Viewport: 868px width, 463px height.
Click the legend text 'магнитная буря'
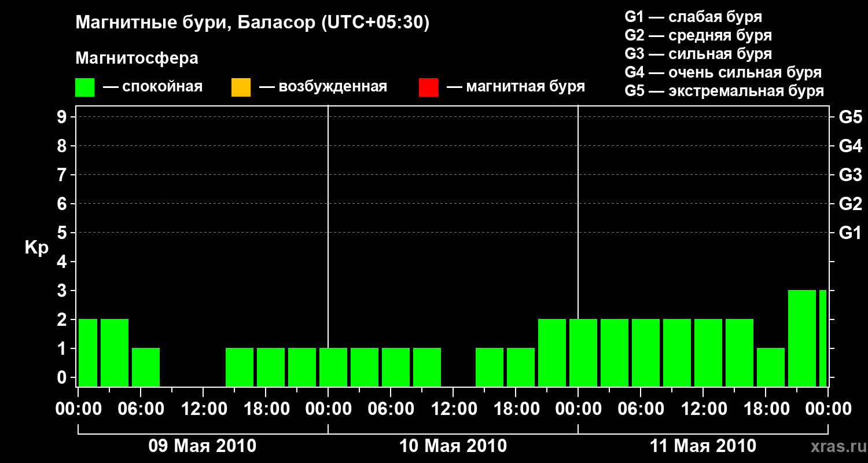click(x=525, y=87)
